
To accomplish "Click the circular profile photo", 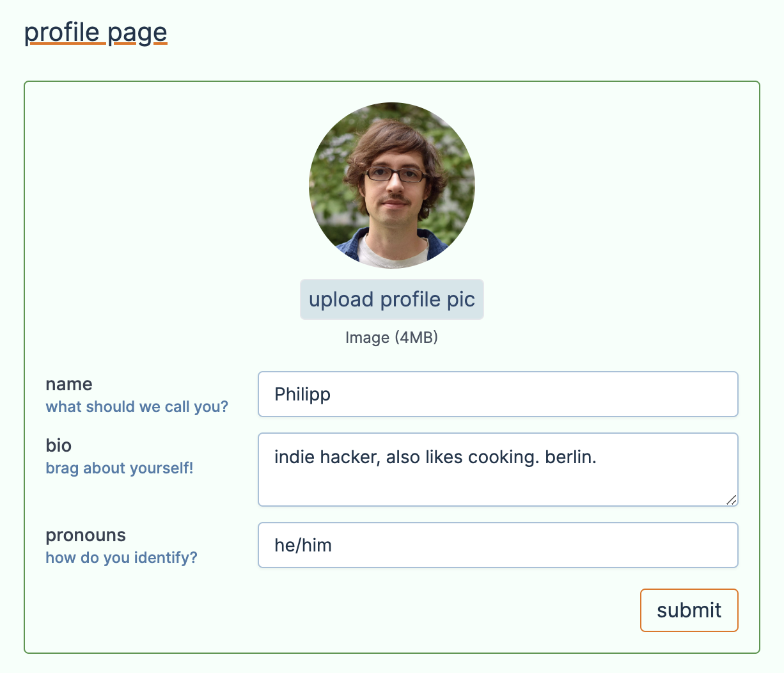I will coord(392,185).
